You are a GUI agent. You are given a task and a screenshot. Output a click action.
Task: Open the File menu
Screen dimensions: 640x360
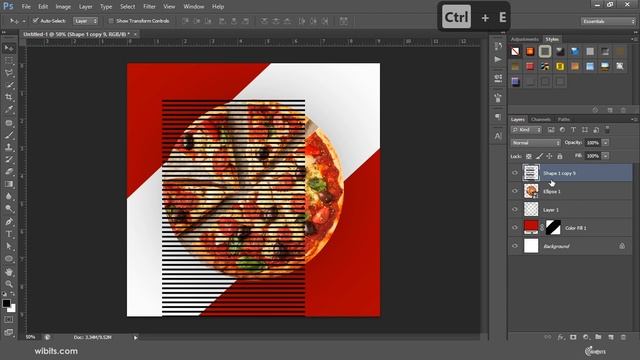[26, 7]
